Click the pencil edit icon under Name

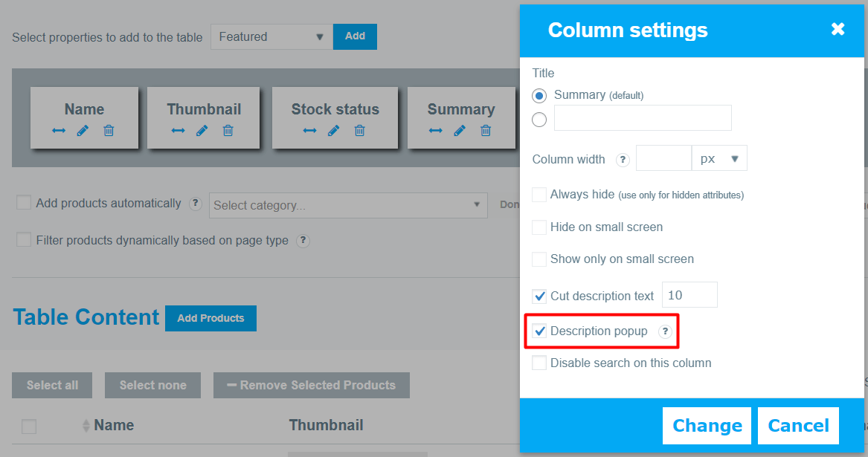(83, 131)
